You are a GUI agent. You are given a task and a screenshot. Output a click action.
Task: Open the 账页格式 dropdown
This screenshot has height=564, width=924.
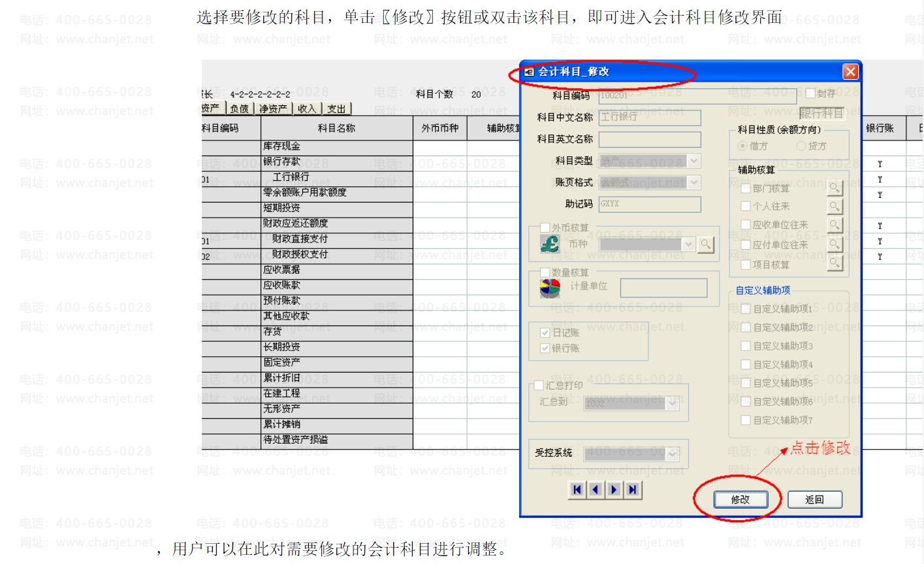tap(694, 182)
